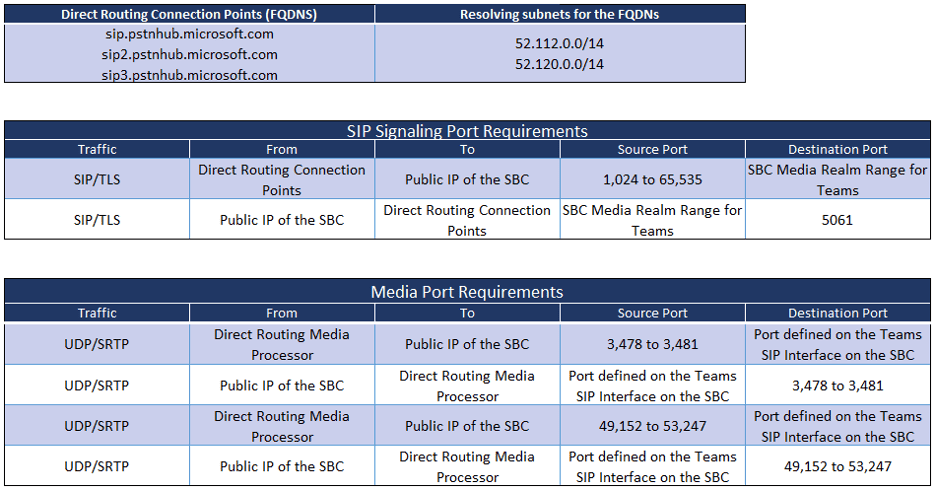This screenshot has height=492, width=936.
Task: Click 'Public IP of the SBC' in last media row
Action: pyautogui.click(x=282, y=467)
